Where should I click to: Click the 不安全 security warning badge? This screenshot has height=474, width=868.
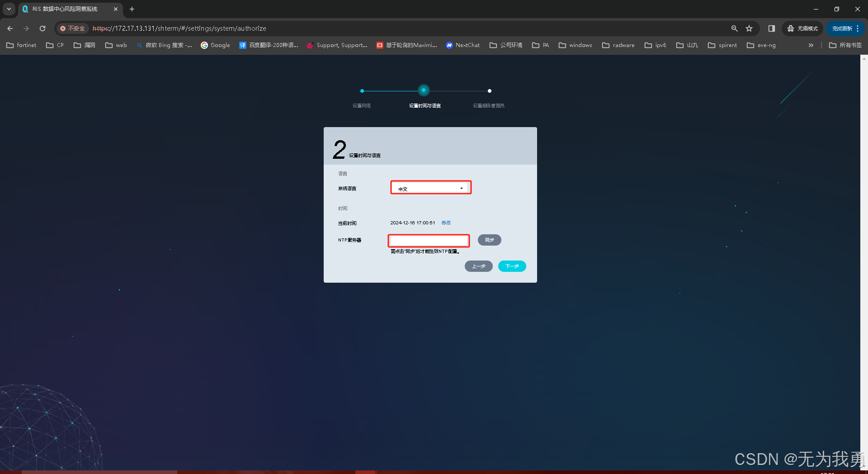pos(72,28)
